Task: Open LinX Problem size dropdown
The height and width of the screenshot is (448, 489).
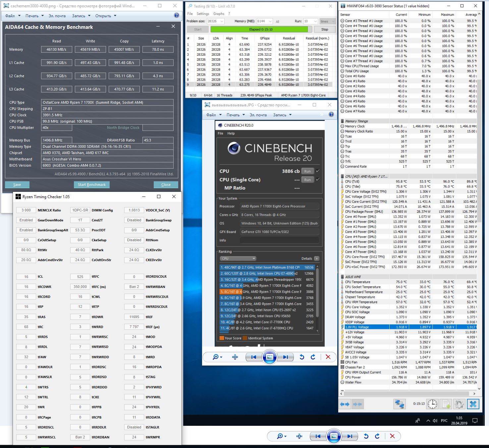Action: coord(222,21)
